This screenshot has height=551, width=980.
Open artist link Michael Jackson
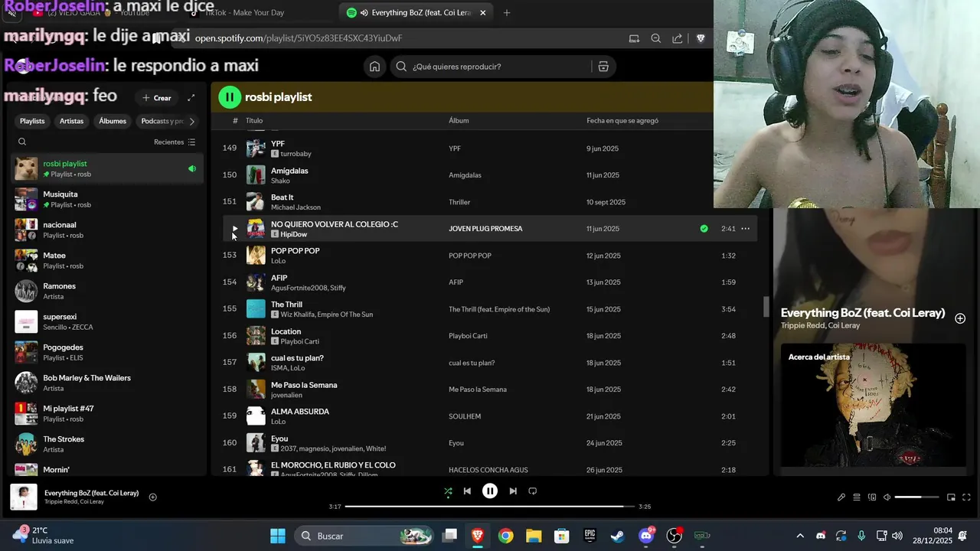[x=296, y=207]
